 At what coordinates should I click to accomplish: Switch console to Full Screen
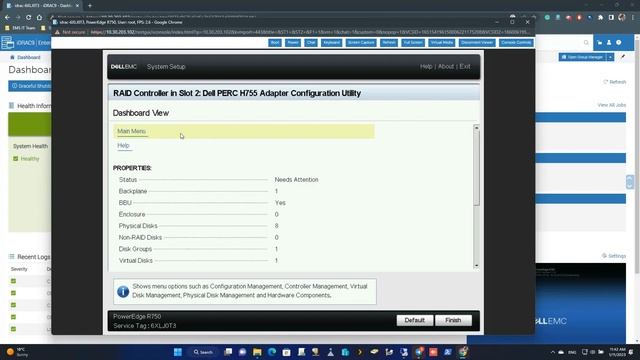click(x=413, y=42)
